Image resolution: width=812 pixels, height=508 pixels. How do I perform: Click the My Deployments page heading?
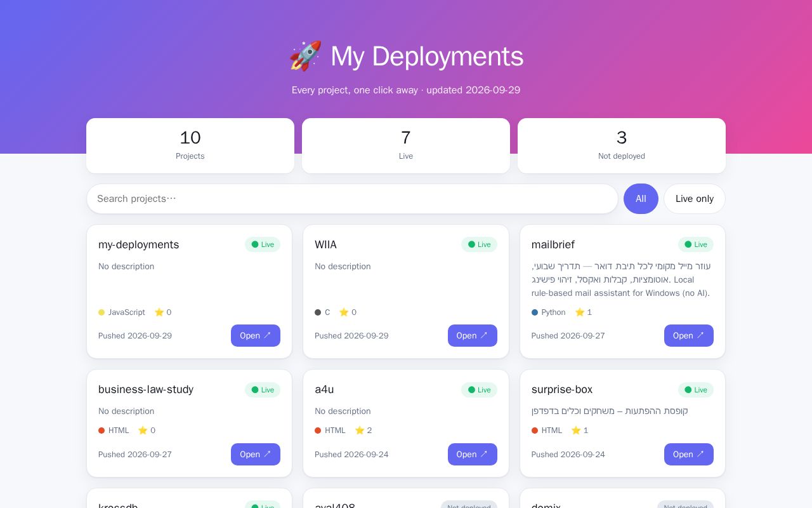click(x=406, y=56)
